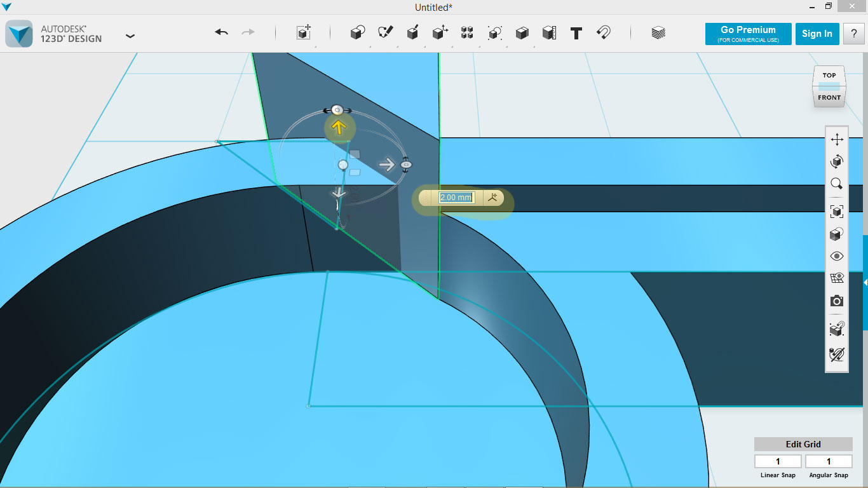Toggle sketch visibility in the sidebar
The image size is (868, 488).
[836, 278]
